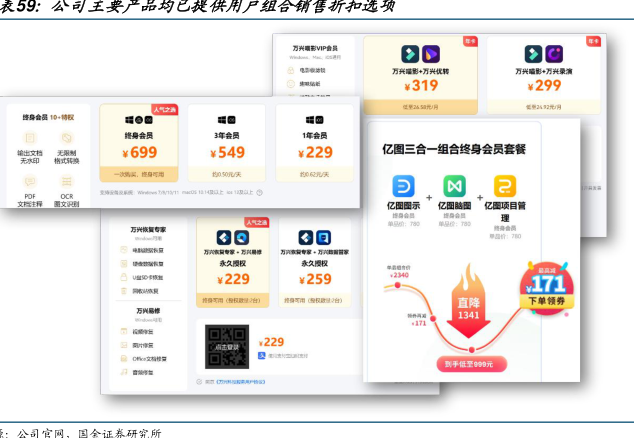
Task: Click the 电影级特效 icon in the 万兴喵影VIP panel
Action: click(290, 70)
